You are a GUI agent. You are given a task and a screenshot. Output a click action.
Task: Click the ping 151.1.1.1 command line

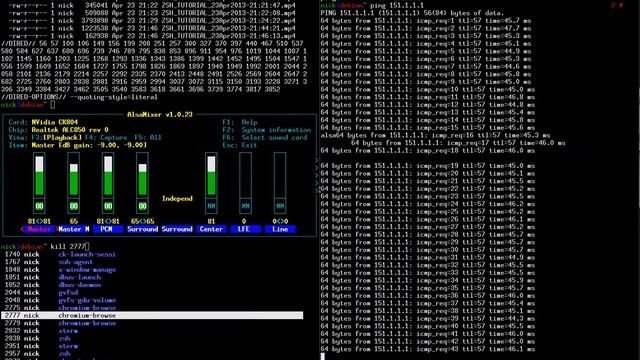(x=372, y=6)
